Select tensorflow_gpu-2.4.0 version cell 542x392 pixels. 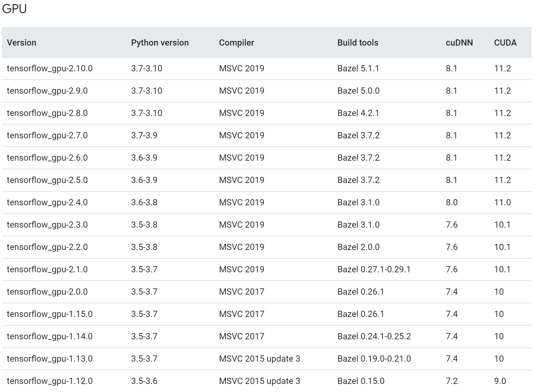click(47, 203)
